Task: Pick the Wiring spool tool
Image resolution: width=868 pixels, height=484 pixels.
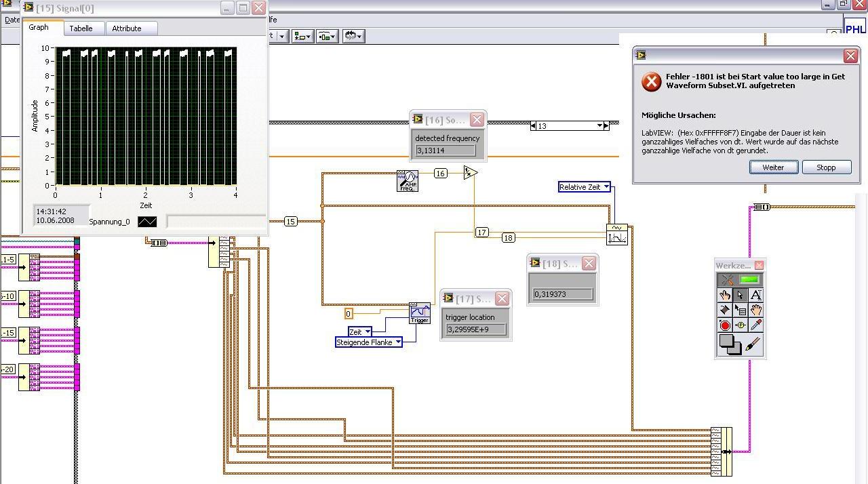Action: click(725, 310)
